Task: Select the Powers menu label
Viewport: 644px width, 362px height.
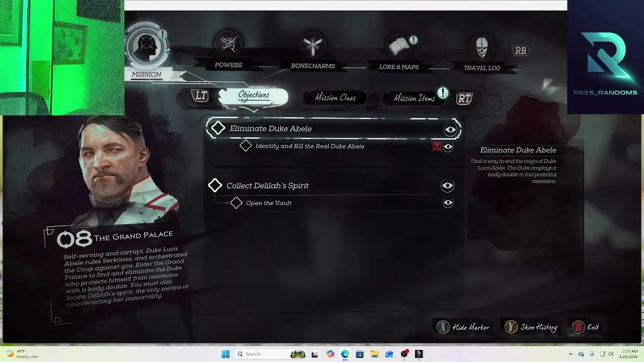Action: coord(228,65)
